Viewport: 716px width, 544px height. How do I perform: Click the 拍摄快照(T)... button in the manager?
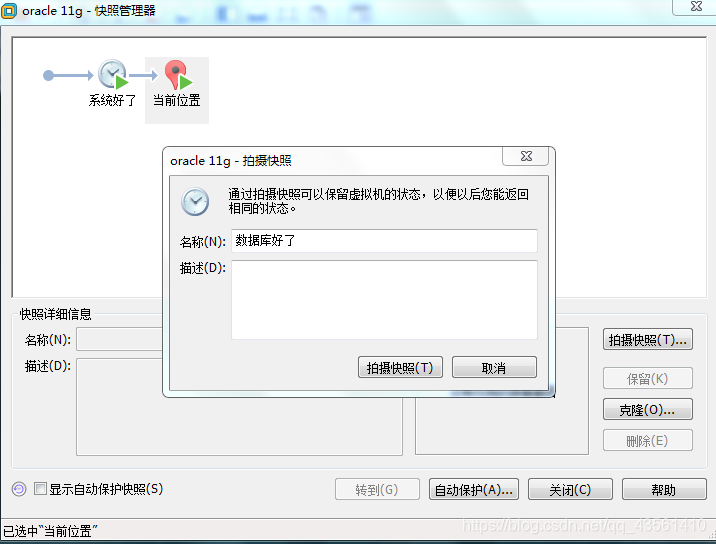tap(648, 339)
